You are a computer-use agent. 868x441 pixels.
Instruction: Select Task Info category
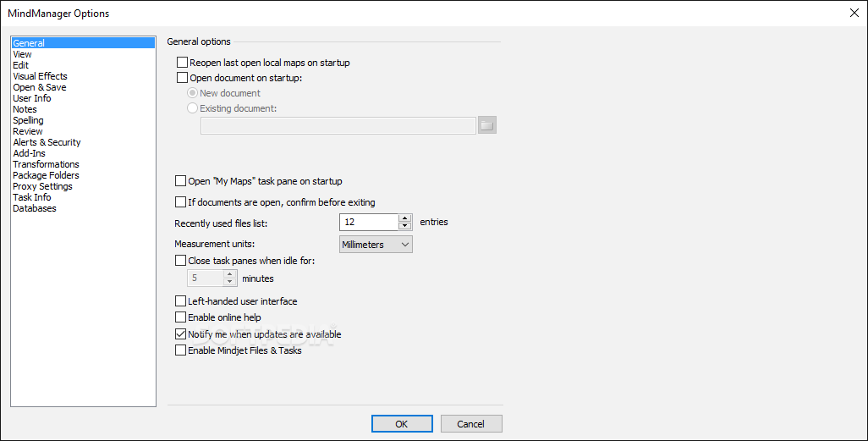click(x=84, y=197)
